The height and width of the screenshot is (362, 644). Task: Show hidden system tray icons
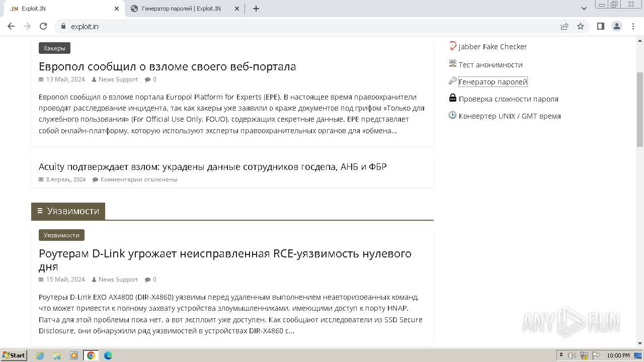561,355
